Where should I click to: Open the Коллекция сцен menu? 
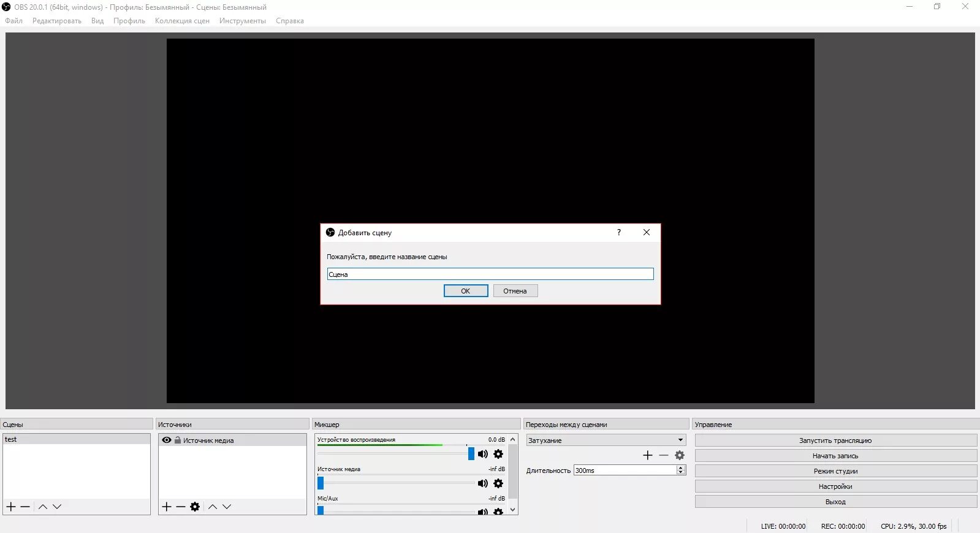[182, 21]
